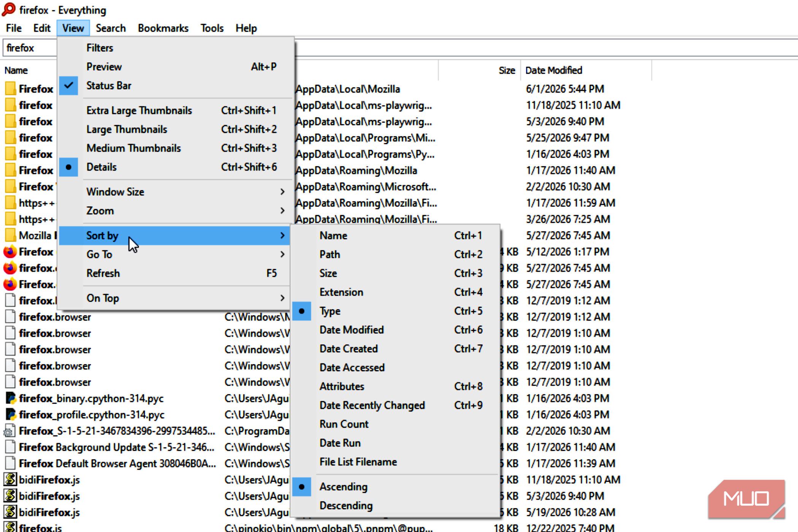Sort by Date Created in submenu

396,348
